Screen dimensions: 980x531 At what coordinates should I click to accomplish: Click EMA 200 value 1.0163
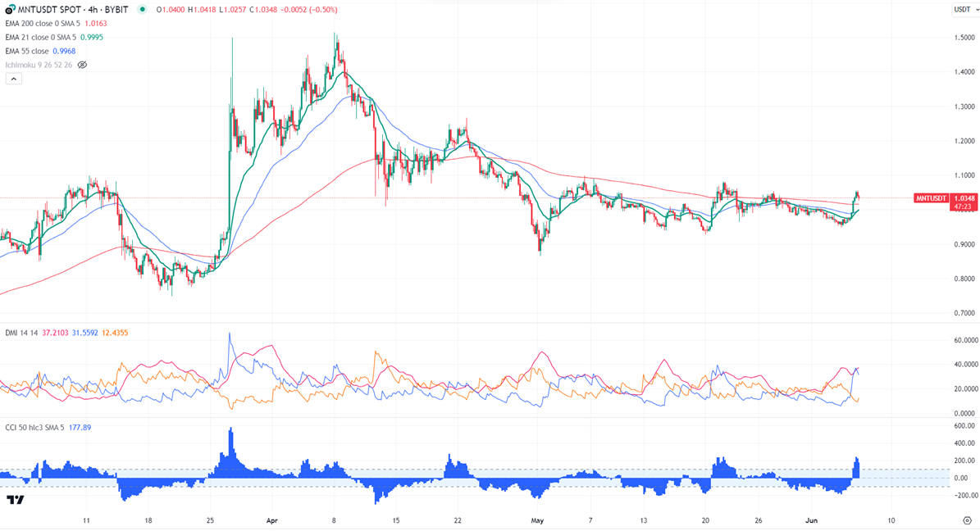[x=96, y=24]
